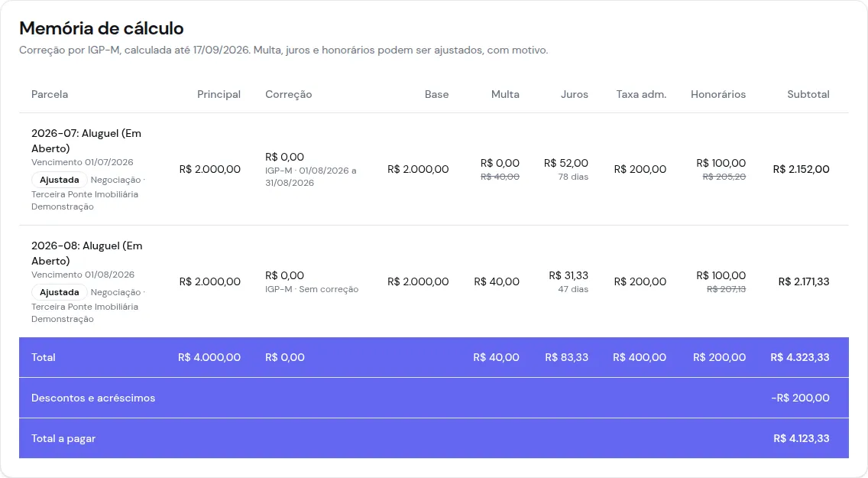Viewport: 868px width, 478px height.
Task: Click 'R$ 4.000,00' total principal
Action: [209, 357]
